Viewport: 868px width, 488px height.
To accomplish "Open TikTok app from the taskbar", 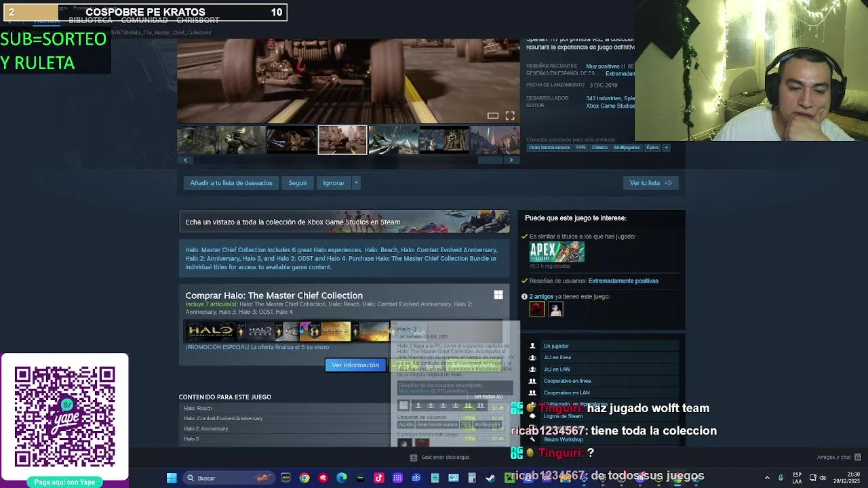I will point(378,479).
